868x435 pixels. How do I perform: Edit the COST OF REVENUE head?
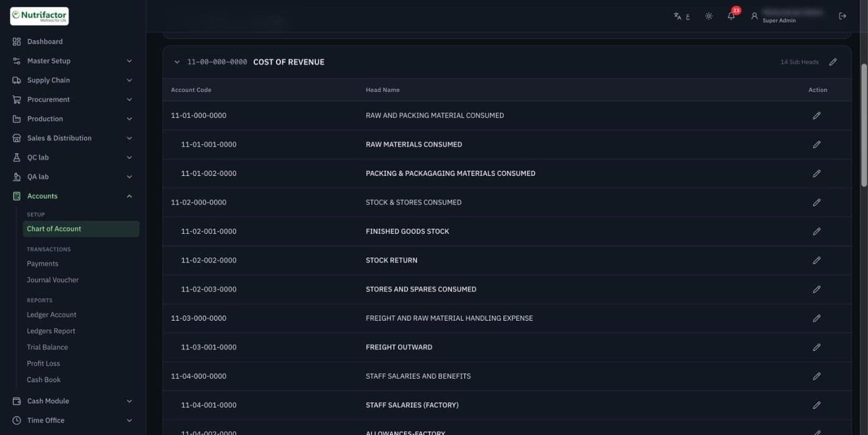point(833,62)
